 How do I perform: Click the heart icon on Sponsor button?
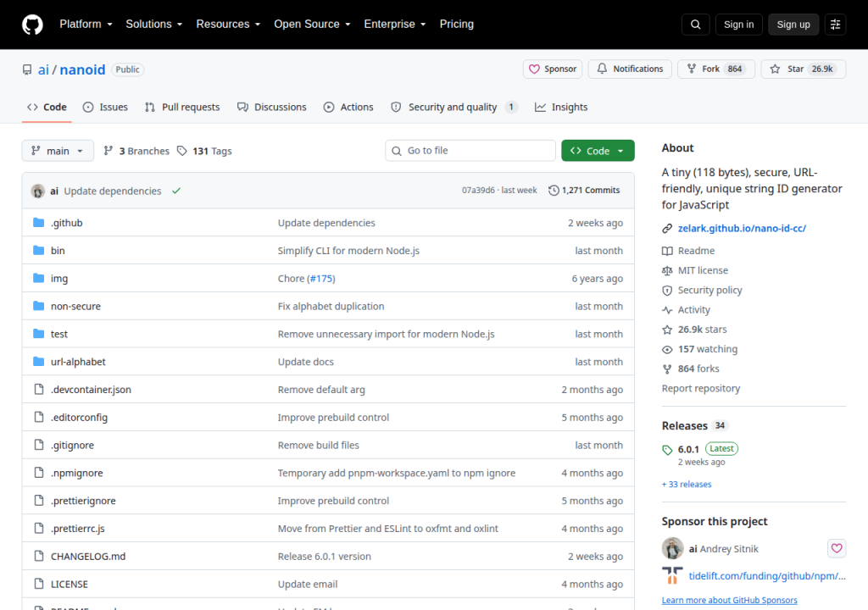click(x=534, y=69)
